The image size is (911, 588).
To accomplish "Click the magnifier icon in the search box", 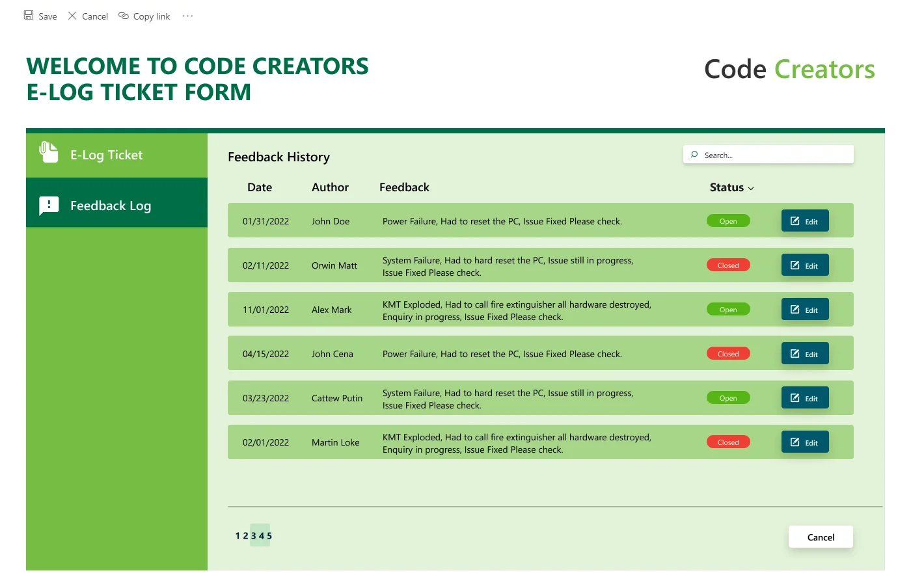I will pyautogui.click(x=694, y=154).
